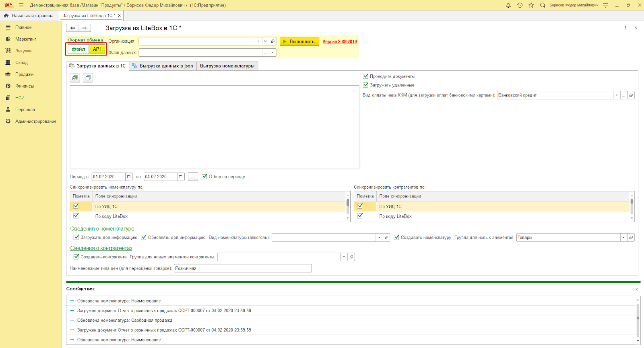The height and width of the screenshot is (348, 644).
Task: Expand Вид оплаты чека ККМ dropdown
Action: click(616, 95)
